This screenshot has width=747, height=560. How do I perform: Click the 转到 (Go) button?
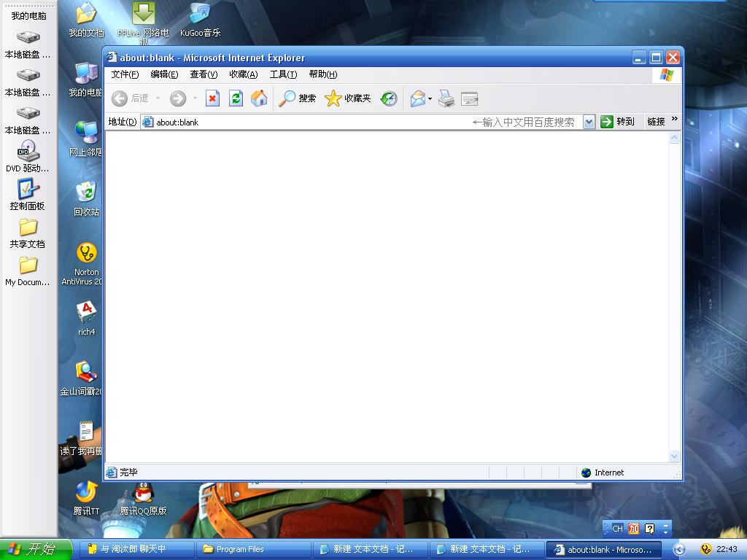tap(617, 122)
